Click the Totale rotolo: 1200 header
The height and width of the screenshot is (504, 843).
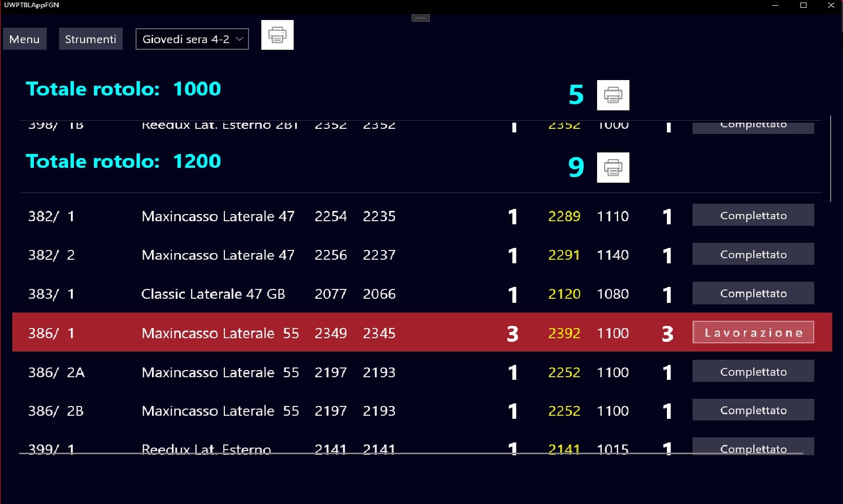tap(123, 161)
